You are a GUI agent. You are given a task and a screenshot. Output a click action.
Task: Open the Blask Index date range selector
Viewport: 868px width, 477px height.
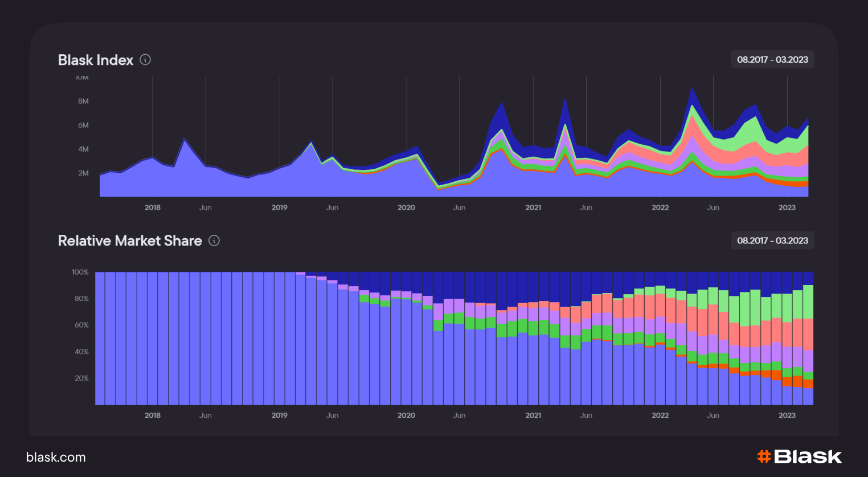coord(772,60)
